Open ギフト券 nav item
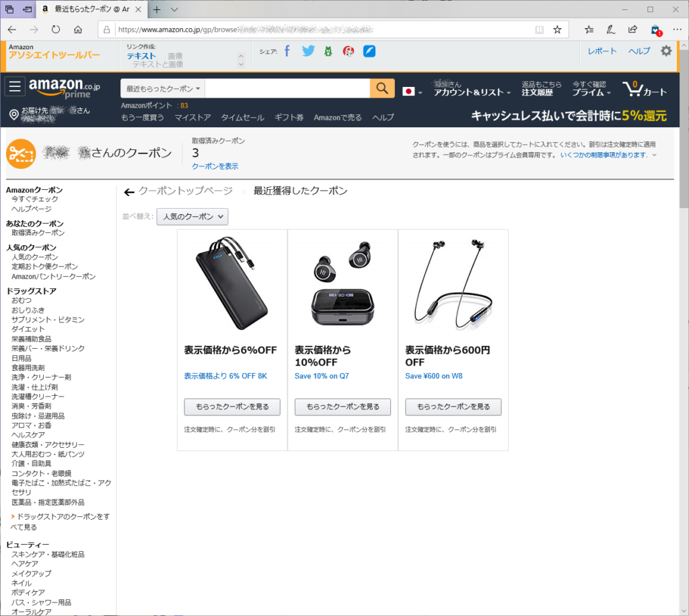Image resolution: width=689 pixels, height=616 pixels. pyautogui.click(x=289, y=117)
